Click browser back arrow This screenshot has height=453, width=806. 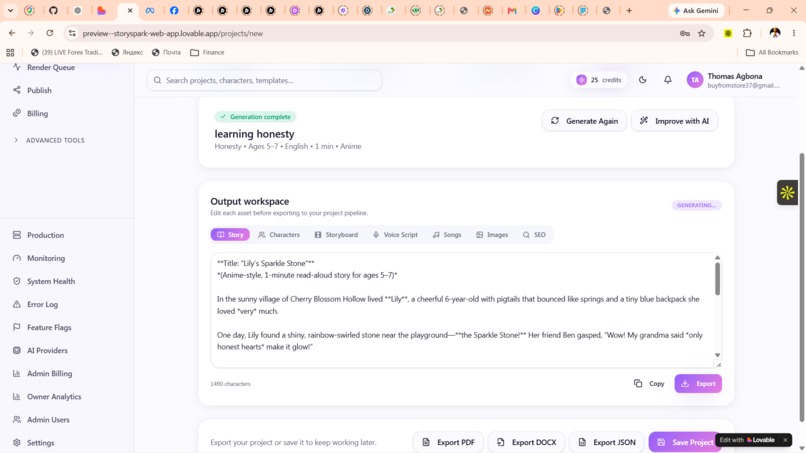coord(12,33)
